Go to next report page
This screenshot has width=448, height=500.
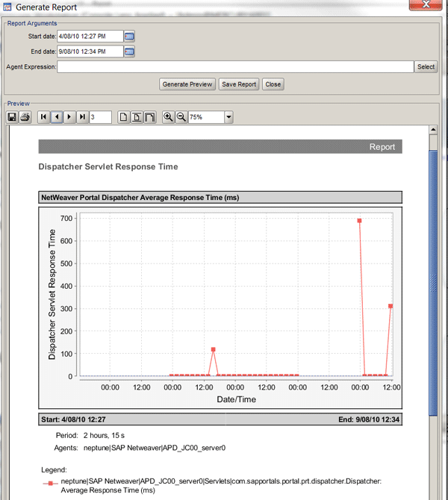(x=69, y=117)
